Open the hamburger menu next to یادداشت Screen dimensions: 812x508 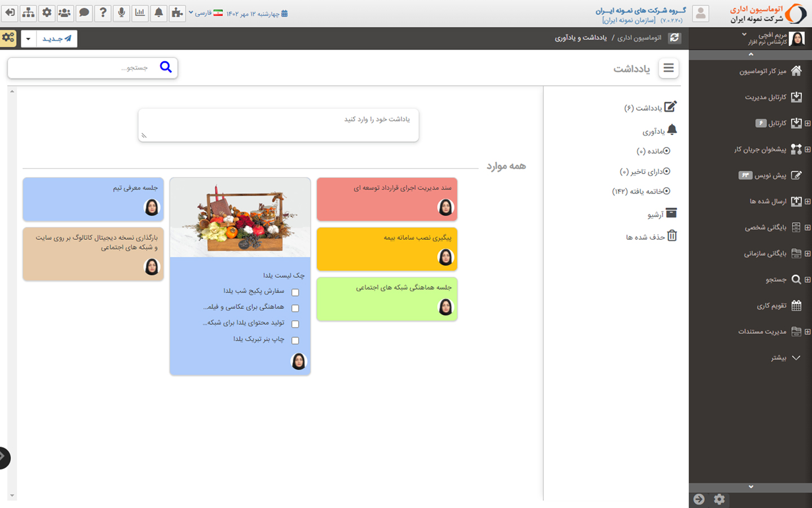click(x=668, y=68)
